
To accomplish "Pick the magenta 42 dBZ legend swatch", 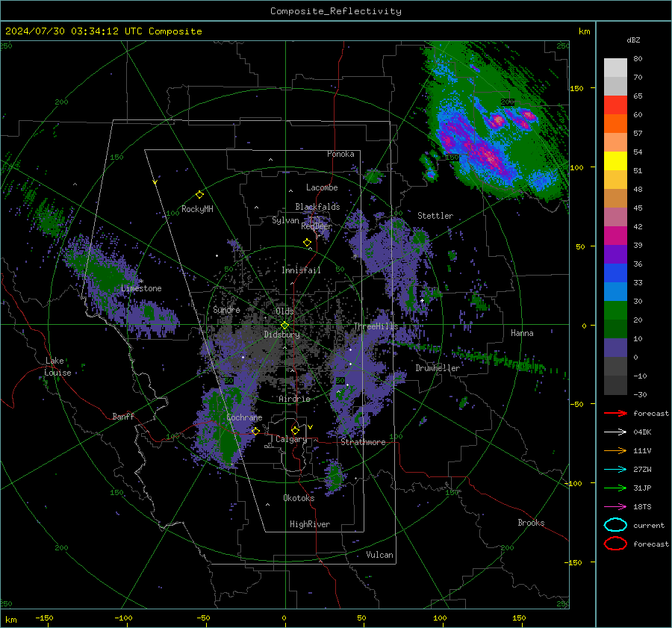I will pos(615,235).
